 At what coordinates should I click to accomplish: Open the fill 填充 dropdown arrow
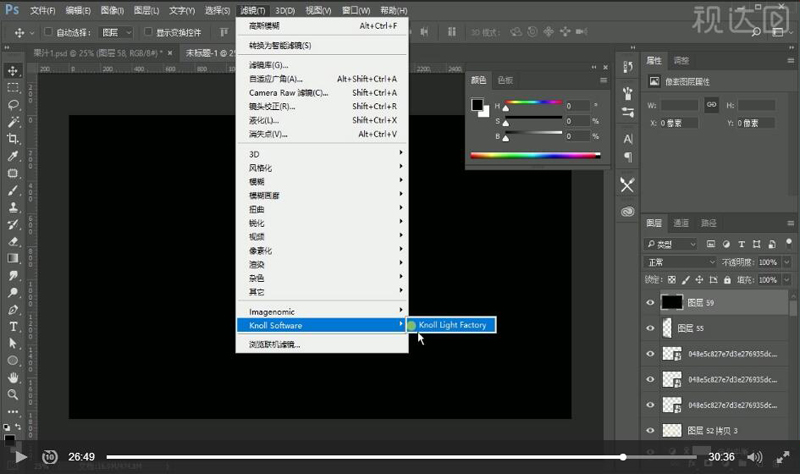coord(787,280)
